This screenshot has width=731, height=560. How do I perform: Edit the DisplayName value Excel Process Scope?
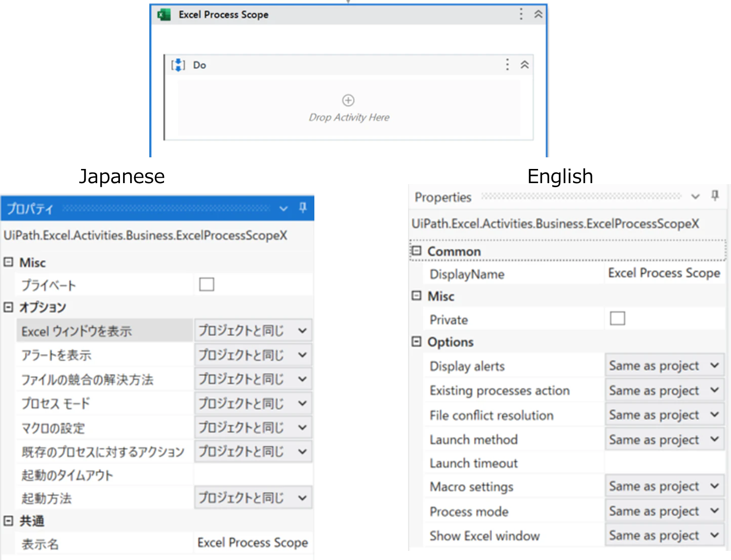click(664, 273)
